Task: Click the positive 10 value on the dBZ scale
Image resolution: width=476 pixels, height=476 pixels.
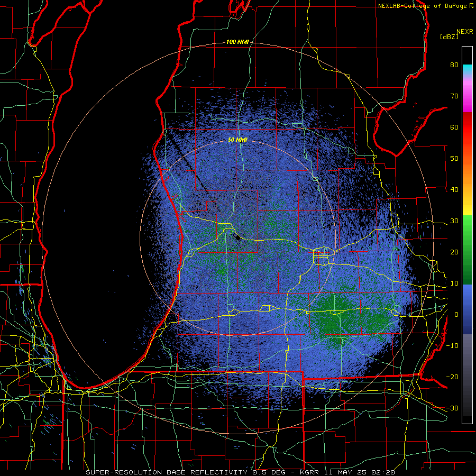Action: pos(454,283)
